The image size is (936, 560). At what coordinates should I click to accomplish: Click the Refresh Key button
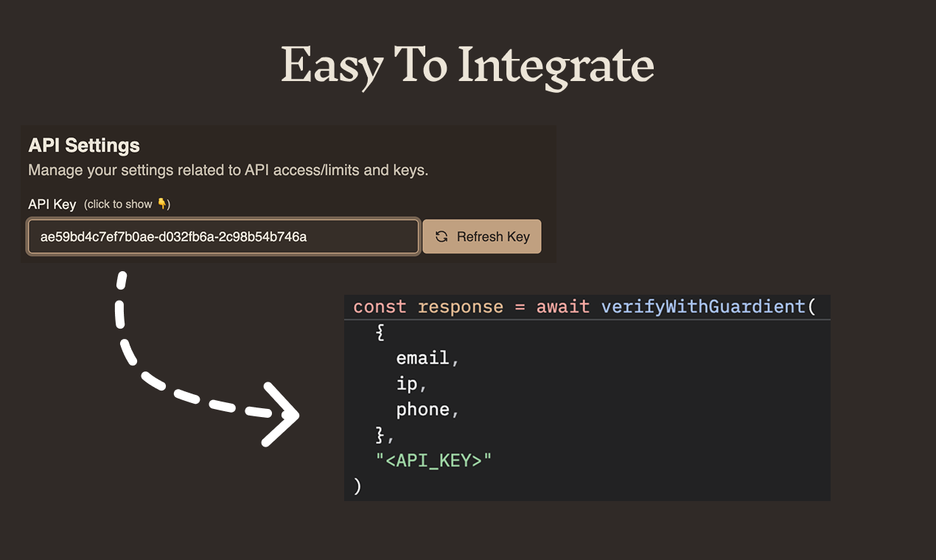(481, 237)
